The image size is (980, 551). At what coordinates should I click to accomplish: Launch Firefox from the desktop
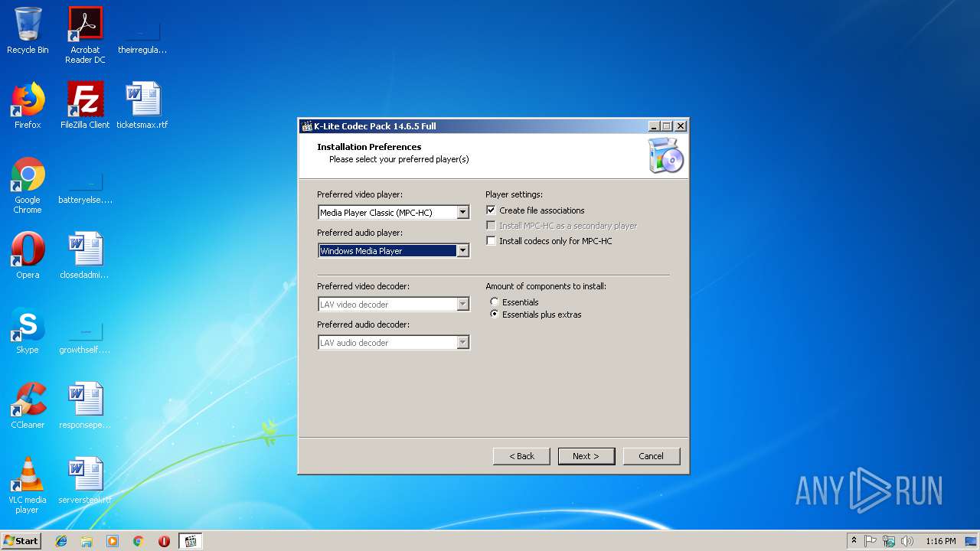28,106
